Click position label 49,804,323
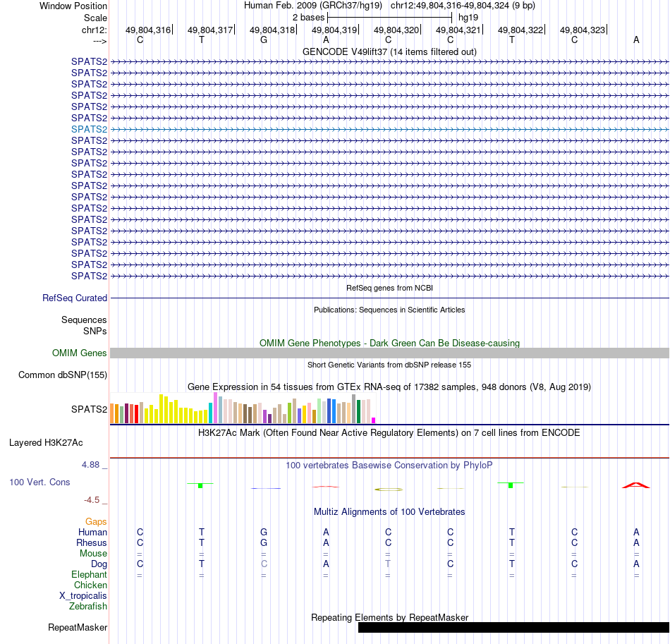This screenshot has width=670, height=644. 582,30
